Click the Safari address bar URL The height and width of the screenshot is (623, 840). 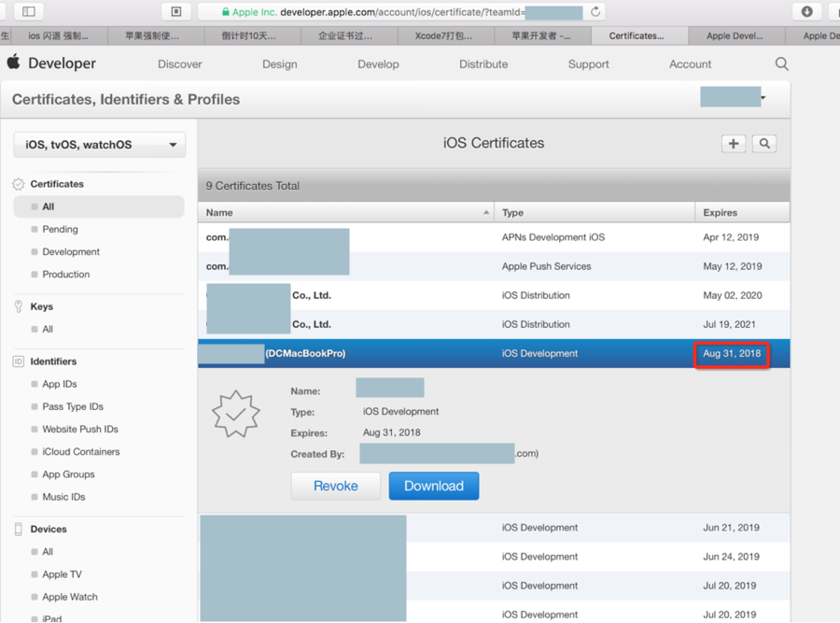(402, 12)
